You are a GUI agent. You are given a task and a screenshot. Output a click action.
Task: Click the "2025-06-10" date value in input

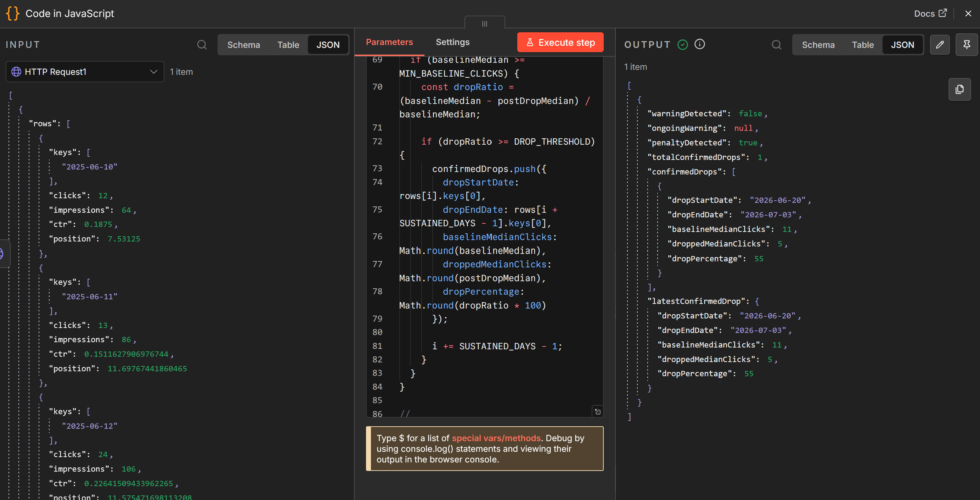pos(90,167)
